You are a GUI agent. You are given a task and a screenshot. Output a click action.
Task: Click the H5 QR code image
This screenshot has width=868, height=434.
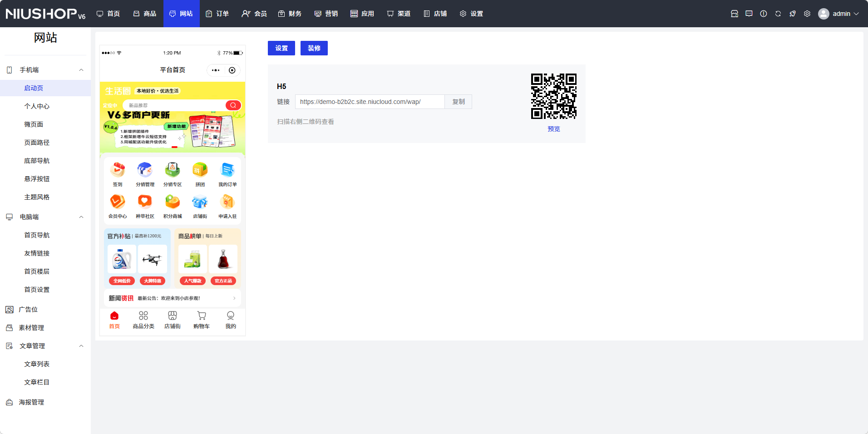[554, 96]
